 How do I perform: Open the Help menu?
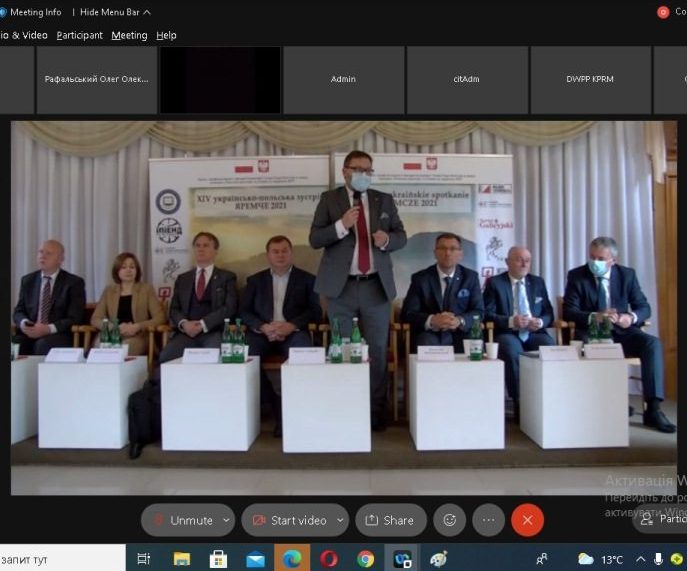(166, 35)
